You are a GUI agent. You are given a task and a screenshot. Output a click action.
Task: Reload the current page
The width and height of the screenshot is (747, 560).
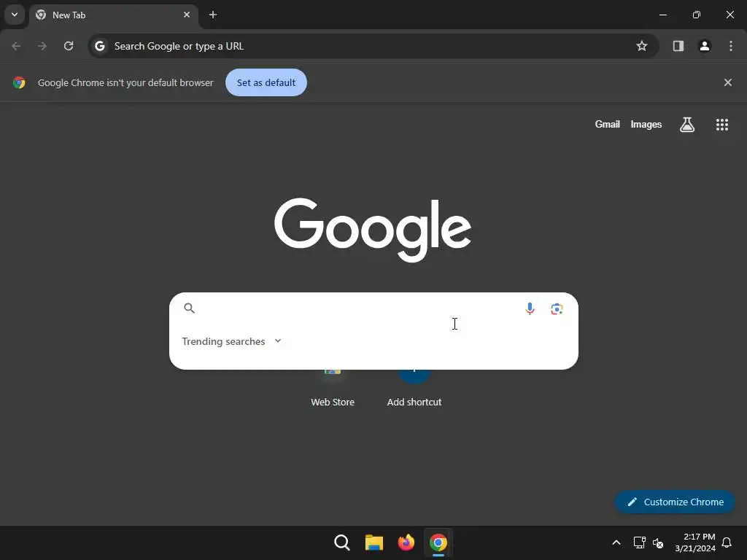[x=69, y=46]
